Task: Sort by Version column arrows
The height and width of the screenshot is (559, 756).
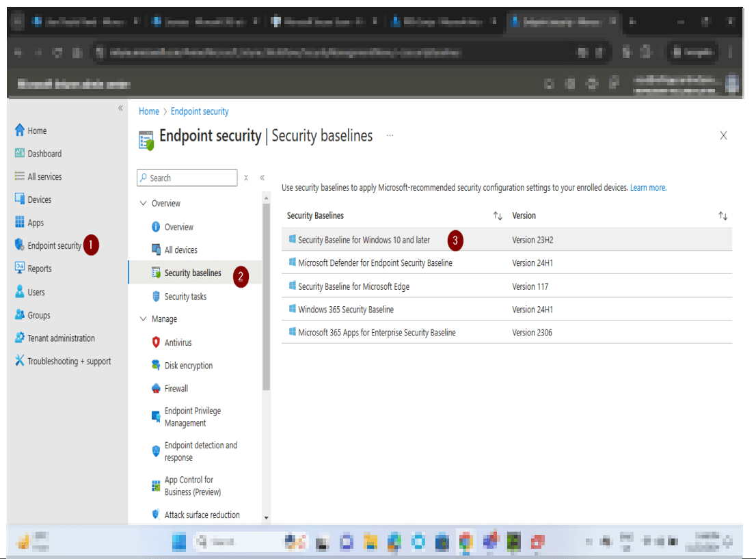Action: coord(723,216)
